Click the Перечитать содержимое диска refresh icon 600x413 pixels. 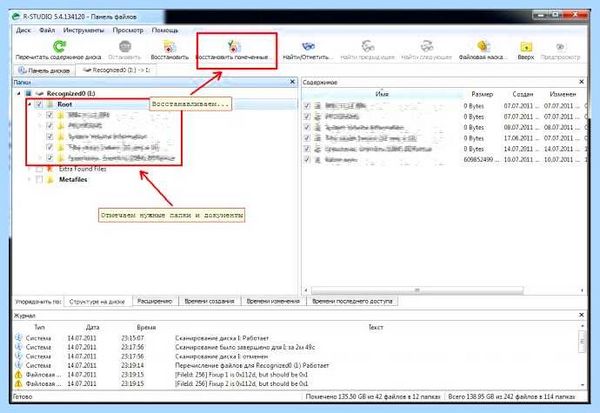point(59,46)
